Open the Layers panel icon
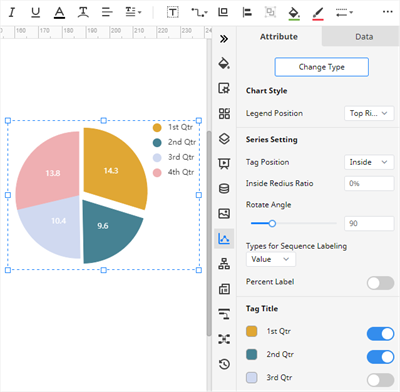 point(224,138)
